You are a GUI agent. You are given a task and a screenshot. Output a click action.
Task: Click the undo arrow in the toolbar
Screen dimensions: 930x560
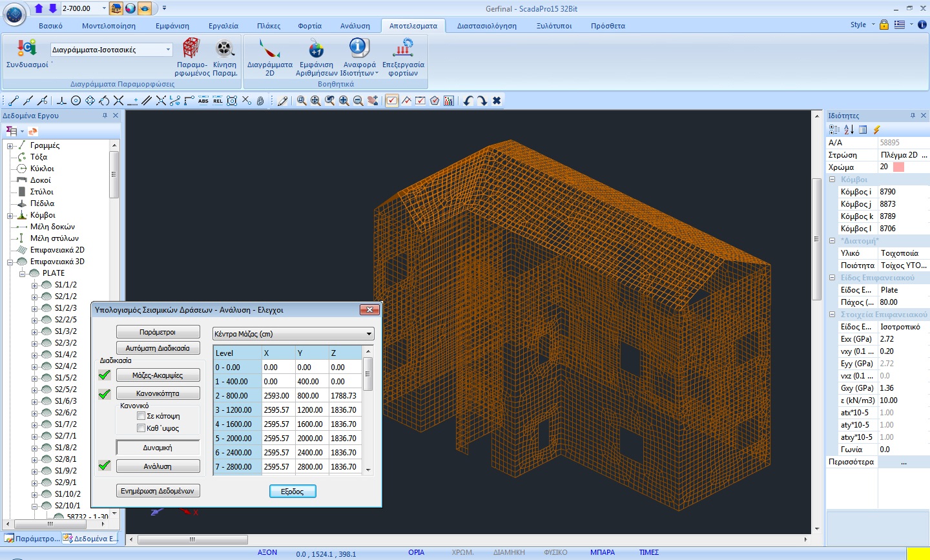(468, 101)
